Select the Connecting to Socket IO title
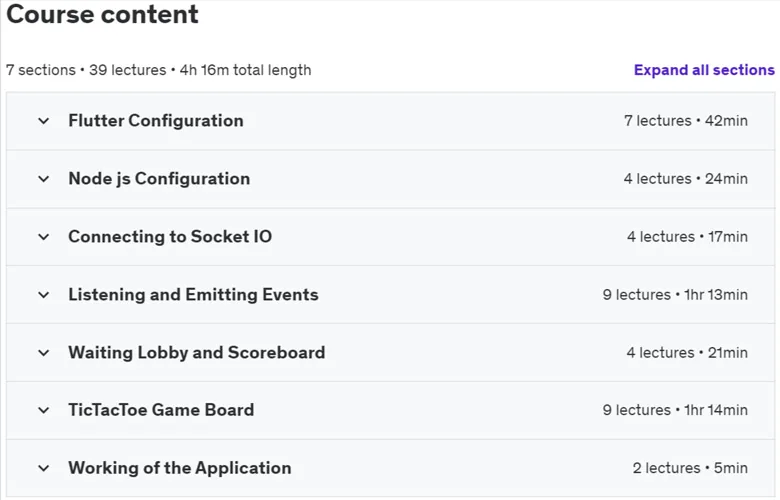 [170, 237]
